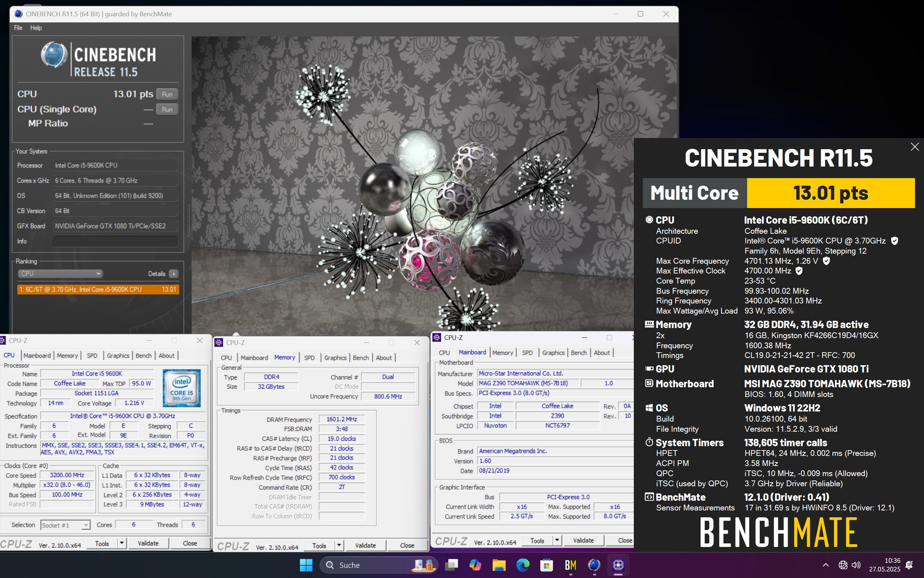Image resolution: width=924 pixels, height=578 pixels.
Task: Open notifications bell in system tray
Action: click(910, 565)
